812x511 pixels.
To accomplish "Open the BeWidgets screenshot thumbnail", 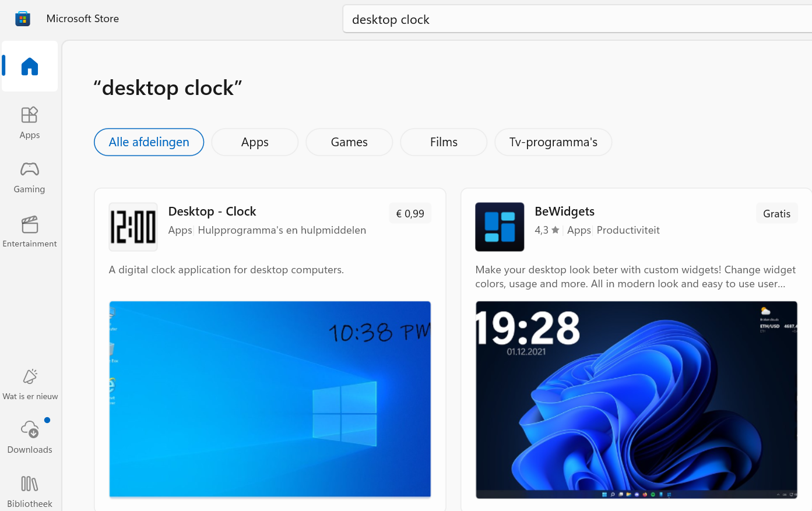I will [636, 400].
